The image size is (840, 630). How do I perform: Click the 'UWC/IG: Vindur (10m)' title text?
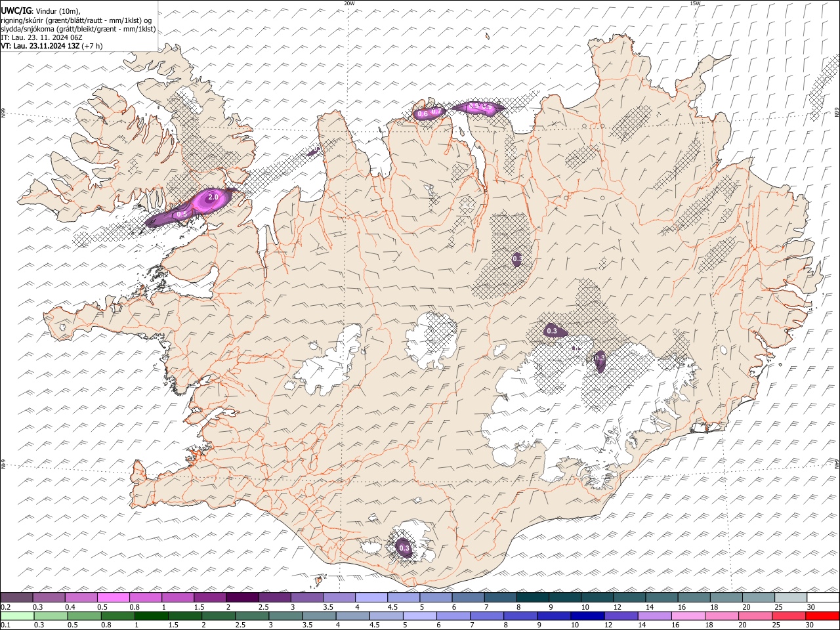pyautogui.click(x=41, y=10)
